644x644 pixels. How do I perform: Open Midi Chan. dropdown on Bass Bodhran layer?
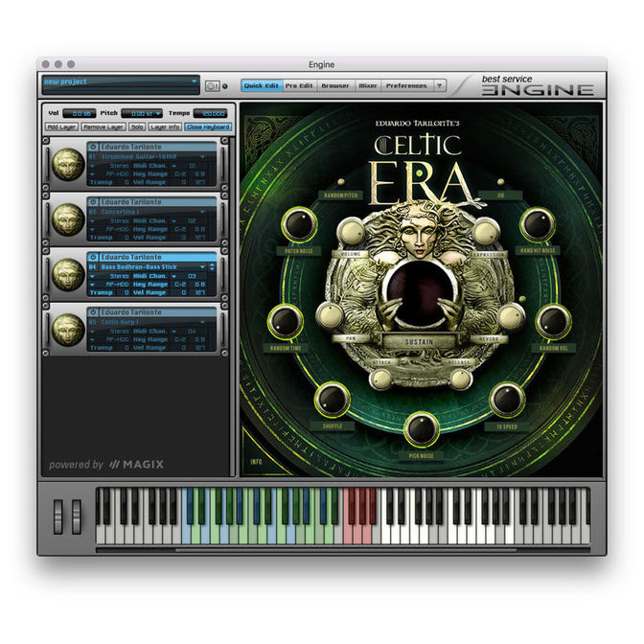pos(174,276)
